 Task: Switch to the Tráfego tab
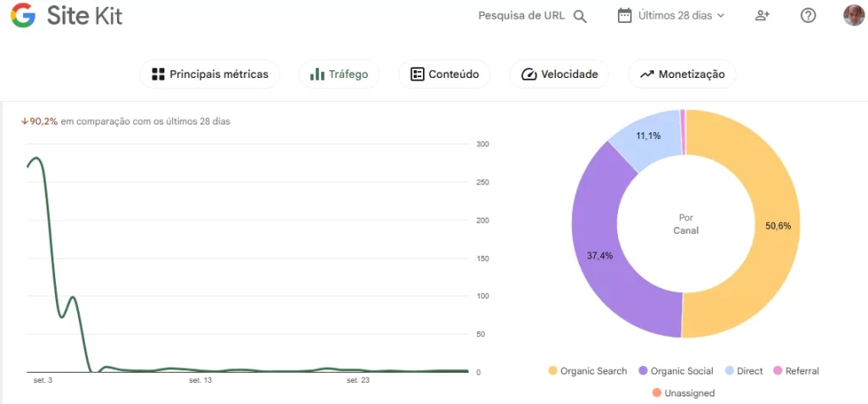pyautogui.click(x=339, y=75)
